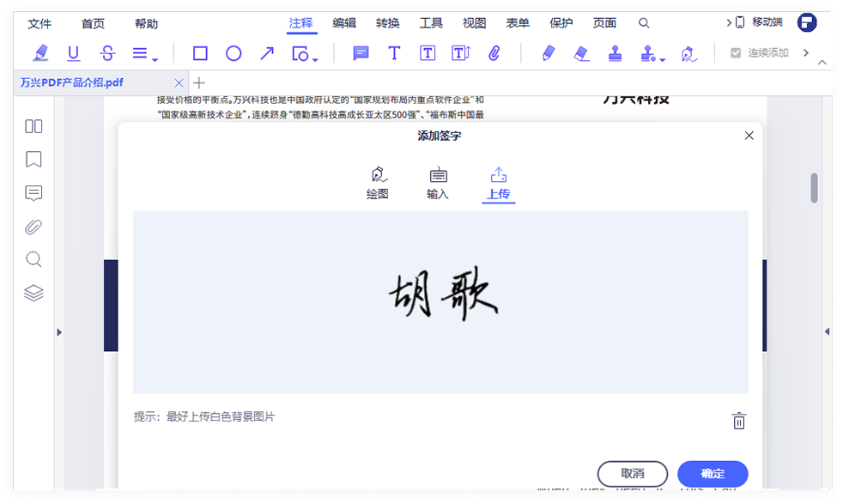Open the stamp tool
This screenshot has width=843, height=504.
coord(616,53)
